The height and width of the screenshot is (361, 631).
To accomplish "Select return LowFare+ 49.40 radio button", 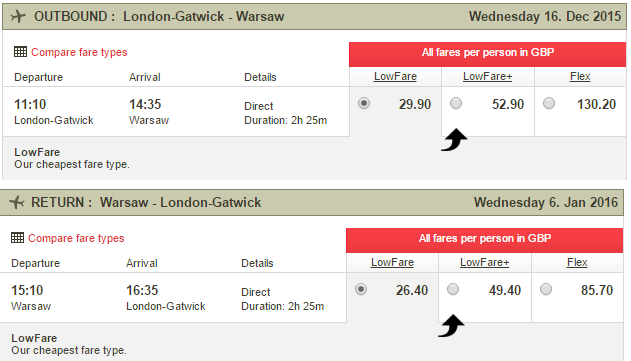I will point(453,289).
